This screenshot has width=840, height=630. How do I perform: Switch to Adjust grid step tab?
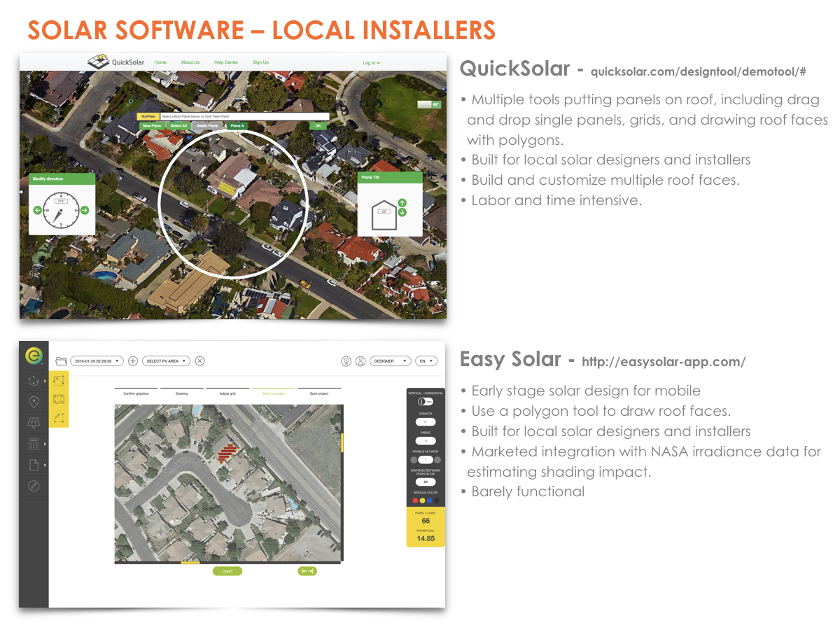click(x=227, y=391)
